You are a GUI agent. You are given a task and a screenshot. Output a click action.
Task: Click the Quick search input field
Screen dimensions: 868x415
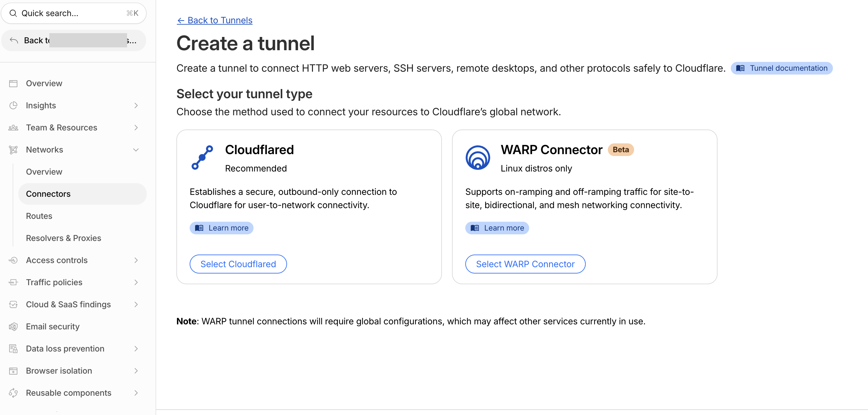coord(74,13)
